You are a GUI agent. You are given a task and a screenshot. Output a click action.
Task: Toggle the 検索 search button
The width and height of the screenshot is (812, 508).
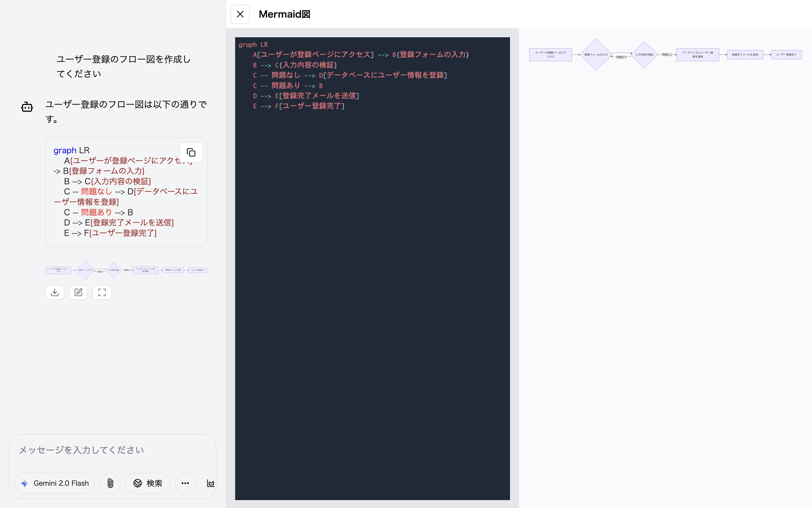click(148, 483)
